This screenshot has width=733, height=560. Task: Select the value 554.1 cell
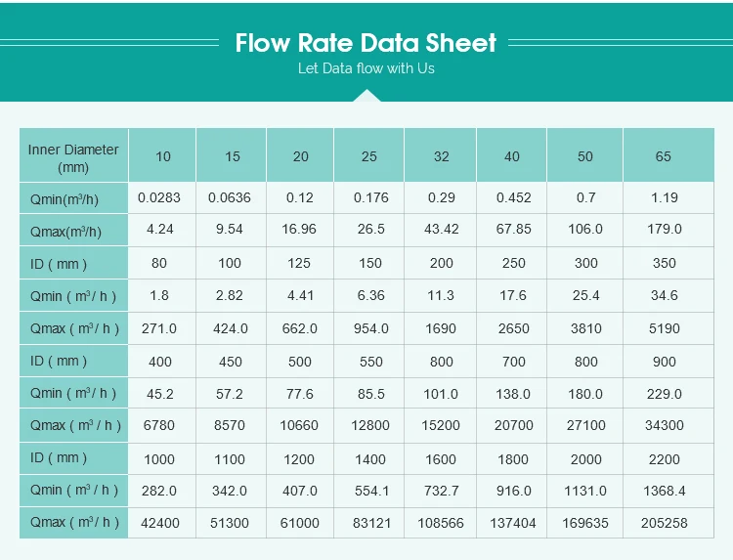point(368,491)
